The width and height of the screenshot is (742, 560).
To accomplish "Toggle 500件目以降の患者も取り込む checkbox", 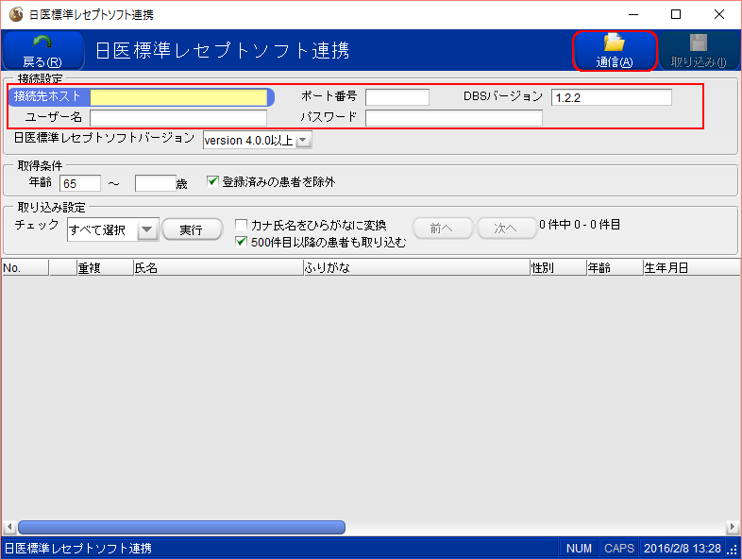I will [x=242, y=242].
